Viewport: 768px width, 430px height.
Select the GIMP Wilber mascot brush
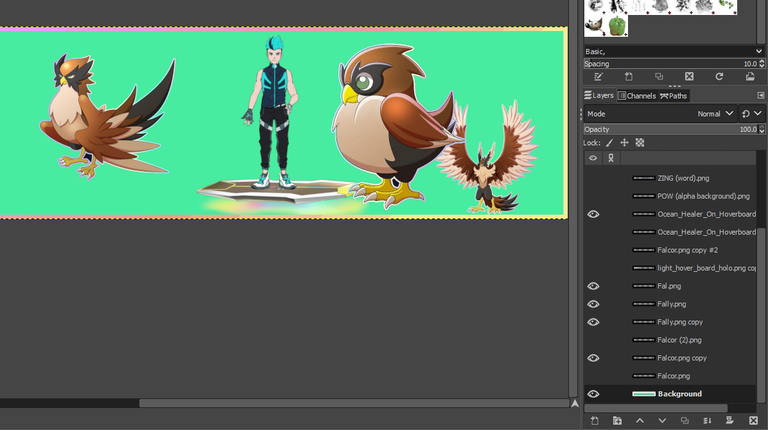click(x=595, y=26)
